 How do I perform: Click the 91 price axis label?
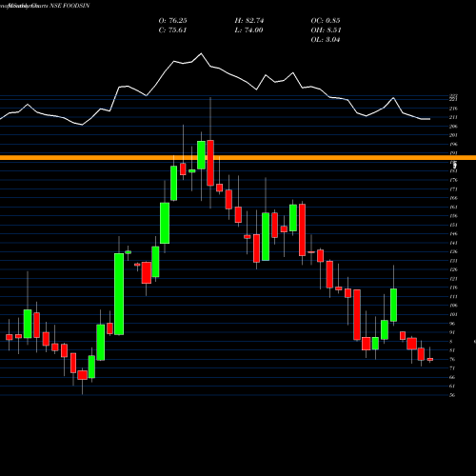(x=452, y=332)
